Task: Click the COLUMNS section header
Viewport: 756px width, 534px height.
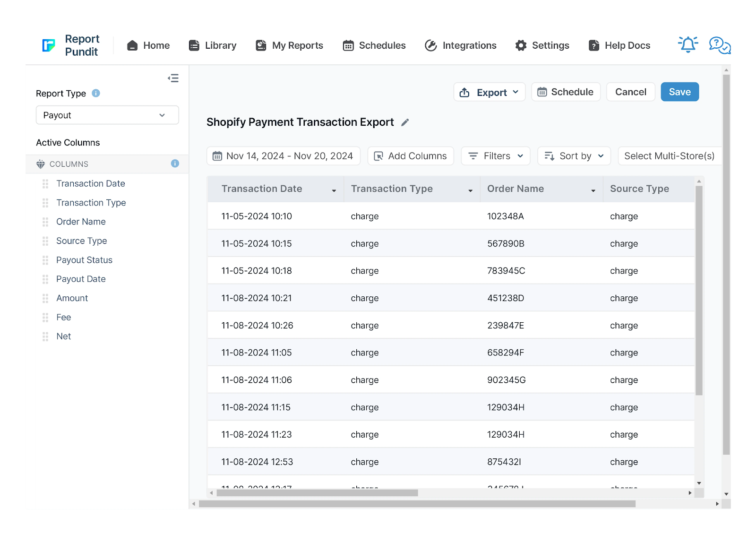Action: pos(107,164)
